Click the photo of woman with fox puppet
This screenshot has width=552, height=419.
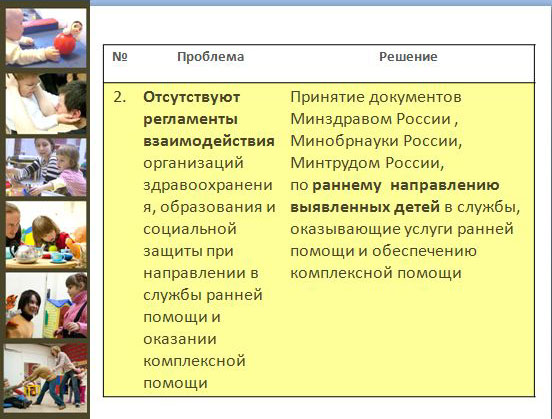(x=46, y=305)
